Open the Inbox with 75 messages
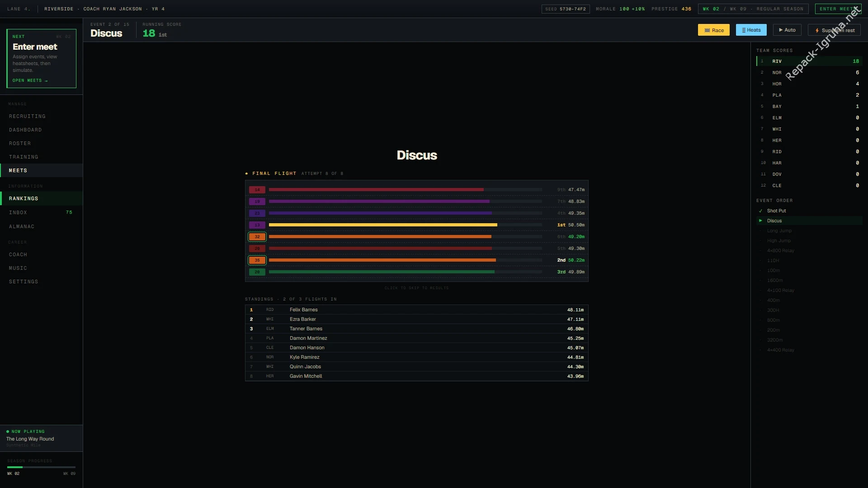Viewport: 868px width, 488px height. coord(41,213)
